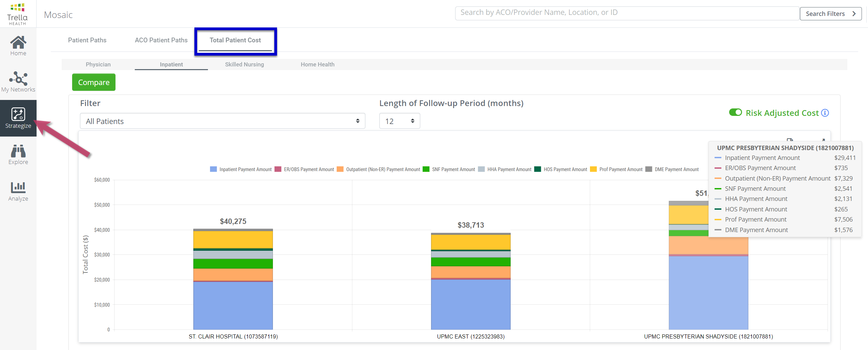Click the ACO/Provider search field

627,13
